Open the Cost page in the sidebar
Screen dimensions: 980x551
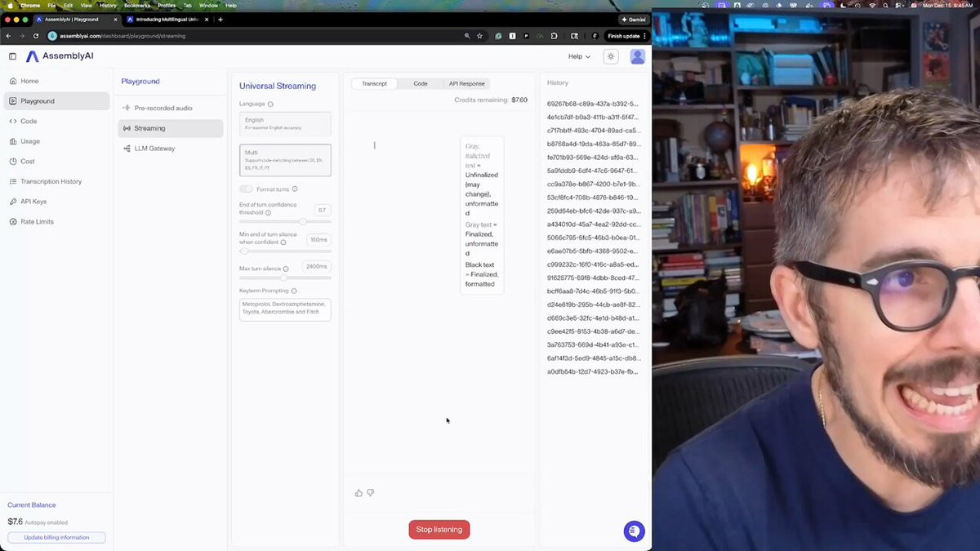point(56,162)
